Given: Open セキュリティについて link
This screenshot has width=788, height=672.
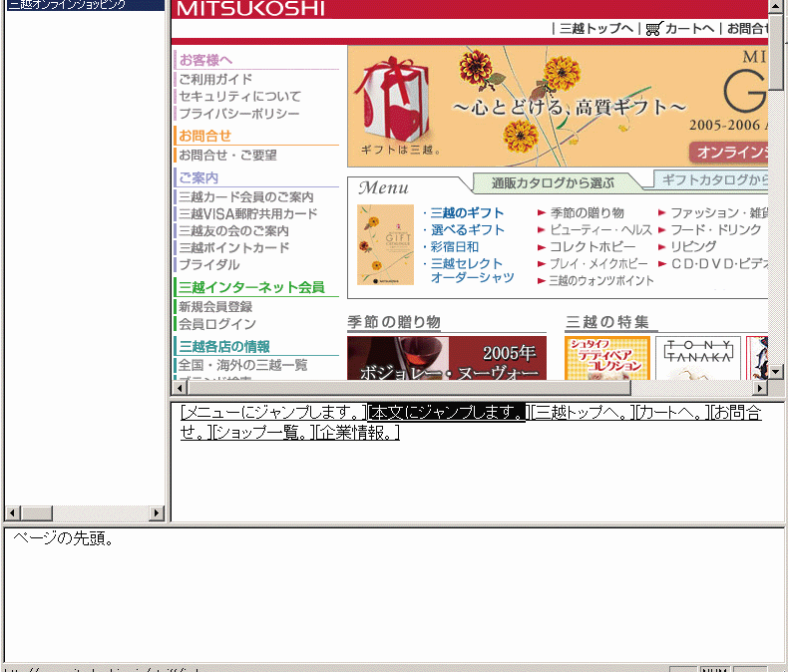Looking at the screenshot, I should pyautogui.click(x=239, y=97).
